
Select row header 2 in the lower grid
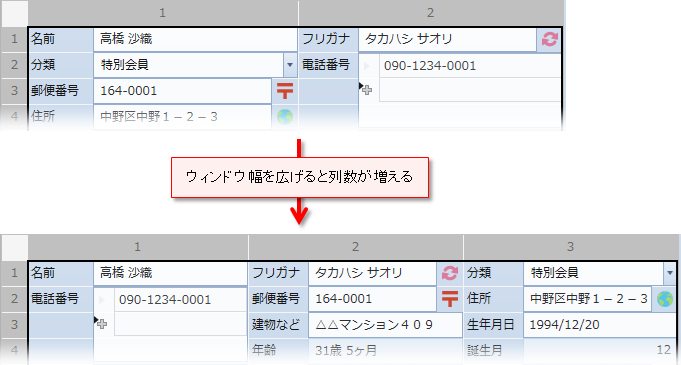[x=14, y=299]
